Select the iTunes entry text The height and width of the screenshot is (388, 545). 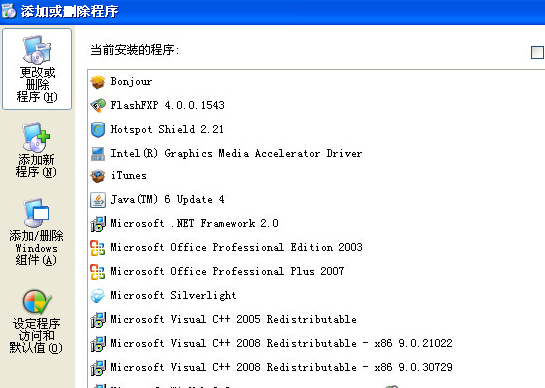tap(129, 176)
